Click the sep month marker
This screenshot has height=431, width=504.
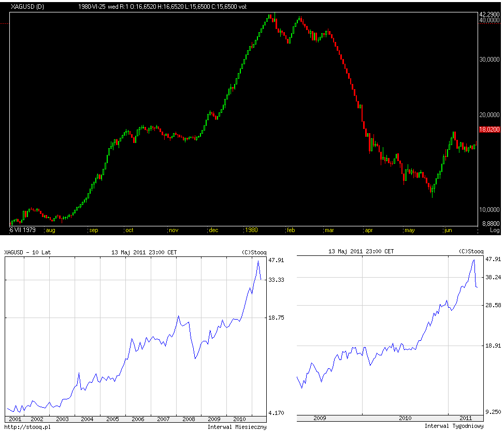tap(94, 230)
